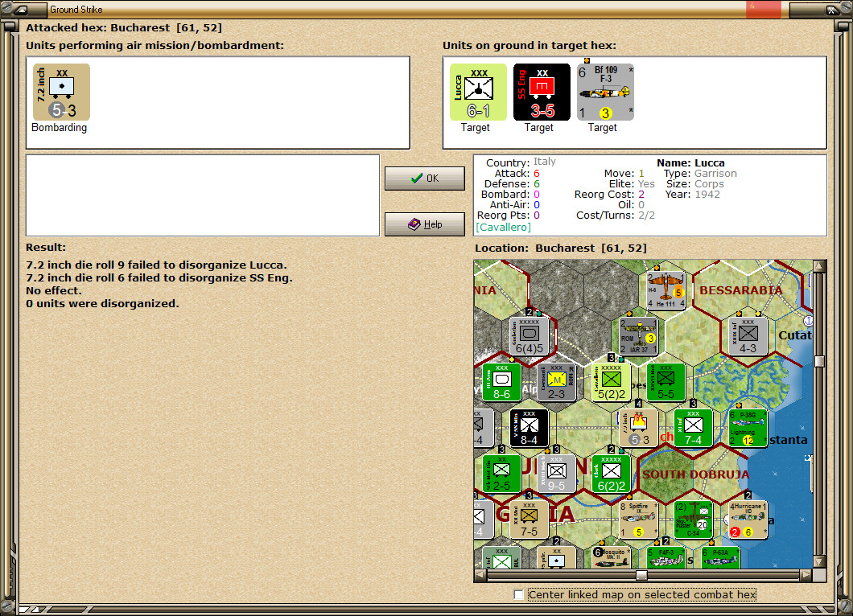Confirm the result with the OK button

click(425, 179)
